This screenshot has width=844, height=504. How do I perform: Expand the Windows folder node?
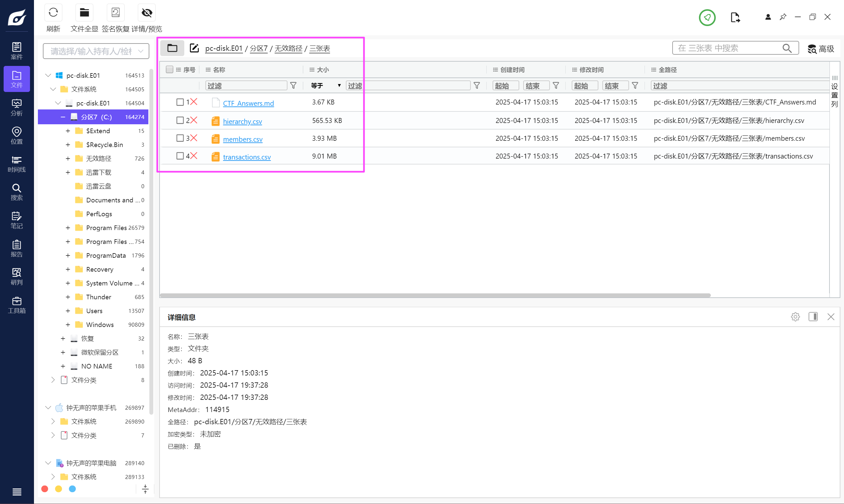[x=68, y=325]
